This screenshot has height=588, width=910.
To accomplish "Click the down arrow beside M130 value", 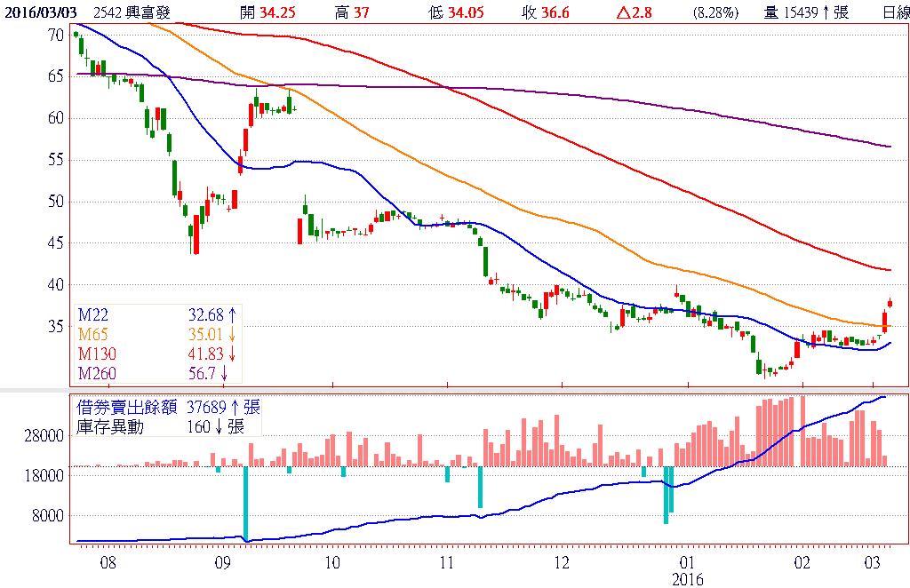I will (232, 353).
